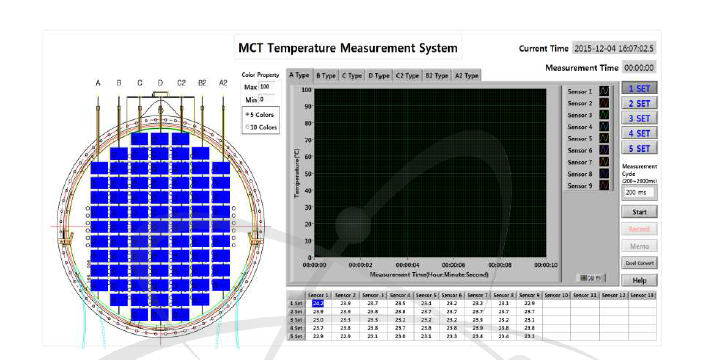Select the 1 SET button
Screen dimensions: 713x360
coord(639,89)
